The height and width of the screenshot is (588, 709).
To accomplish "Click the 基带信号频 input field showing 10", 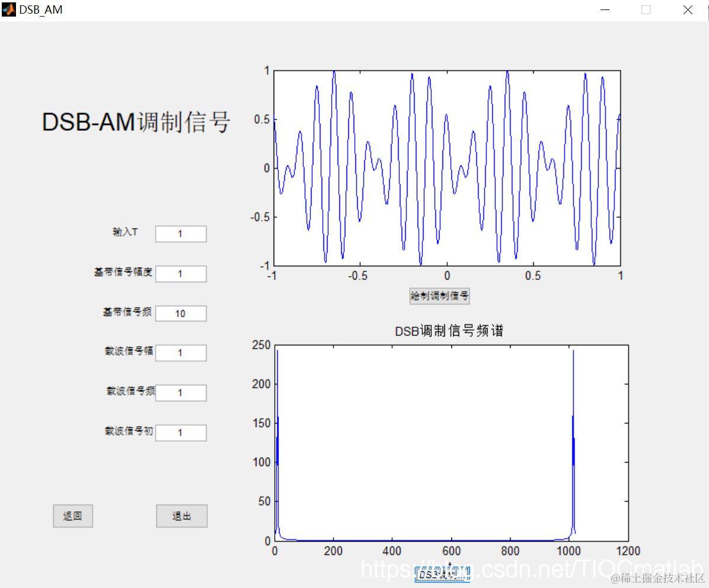I will (181, 314).
